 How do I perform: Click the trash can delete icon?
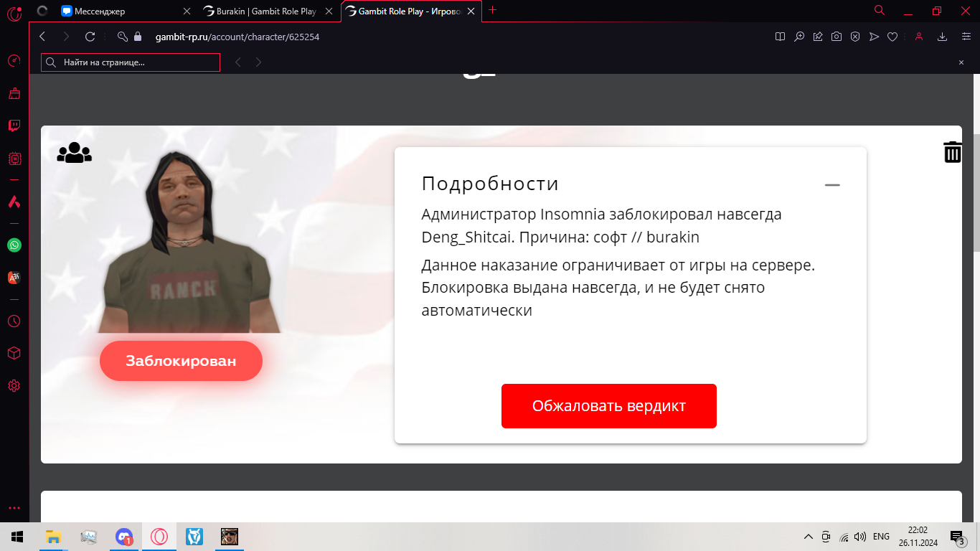[x=952, y=152]
